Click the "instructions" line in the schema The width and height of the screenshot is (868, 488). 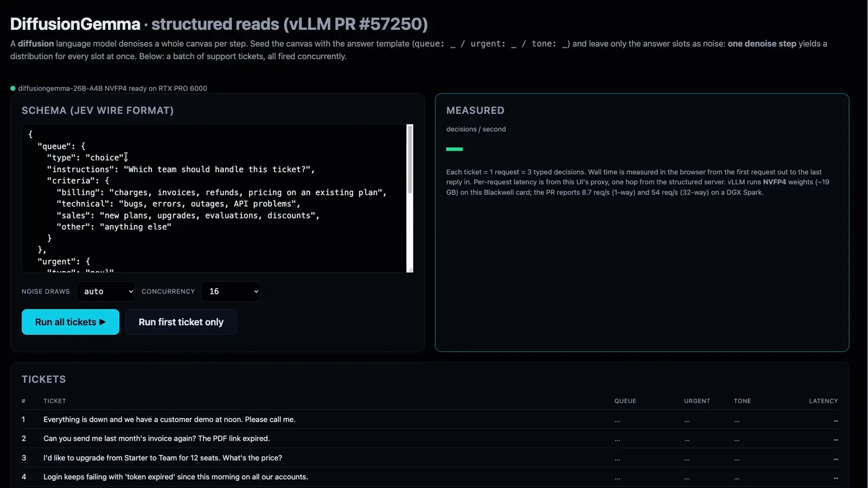pos(181,170)
